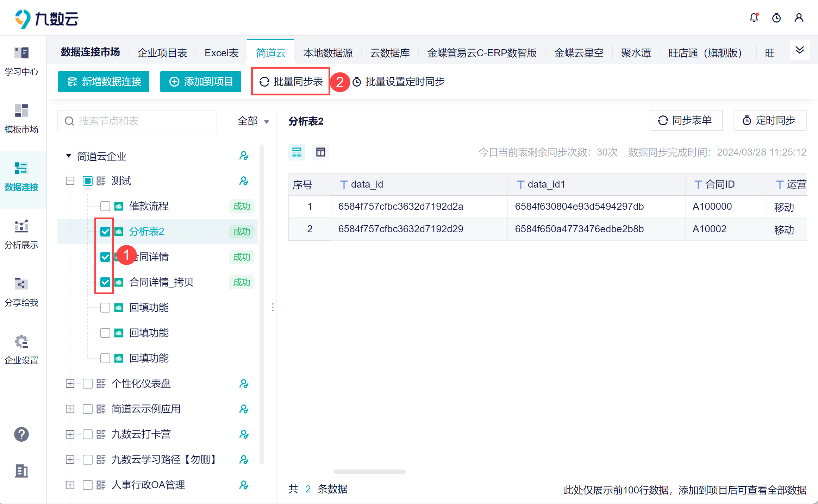Viewport: 818px width, 504px height.
Task: Open the 全部 filter dropdown
Action: click(253, 121)
